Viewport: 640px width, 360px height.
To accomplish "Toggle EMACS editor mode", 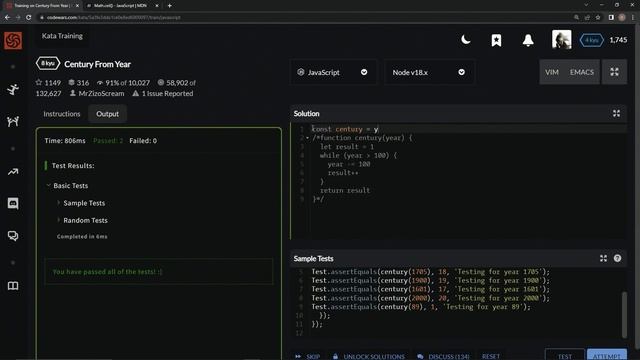I will point(582,72).
